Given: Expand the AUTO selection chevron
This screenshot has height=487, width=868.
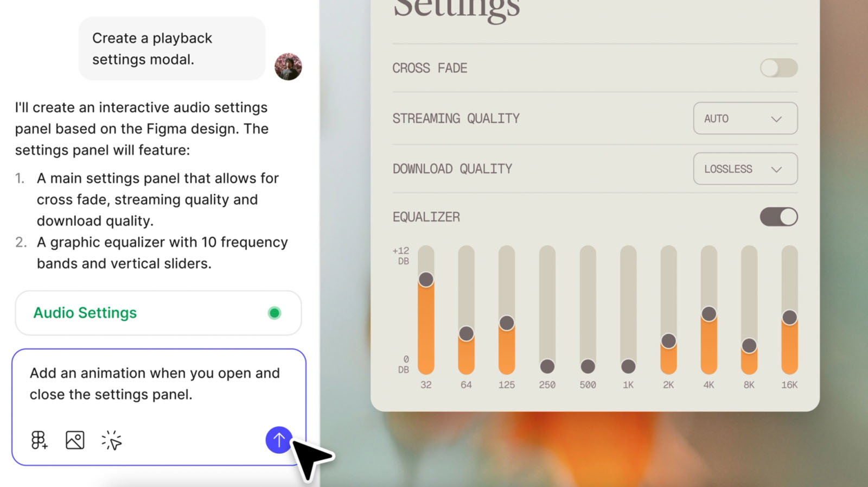Looking at the screenshot, I should (x=777, y=118).
